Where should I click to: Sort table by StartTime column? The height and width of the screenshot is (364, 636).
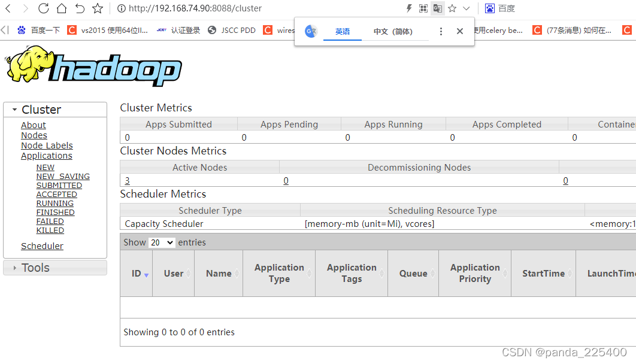tap(544, 274)
